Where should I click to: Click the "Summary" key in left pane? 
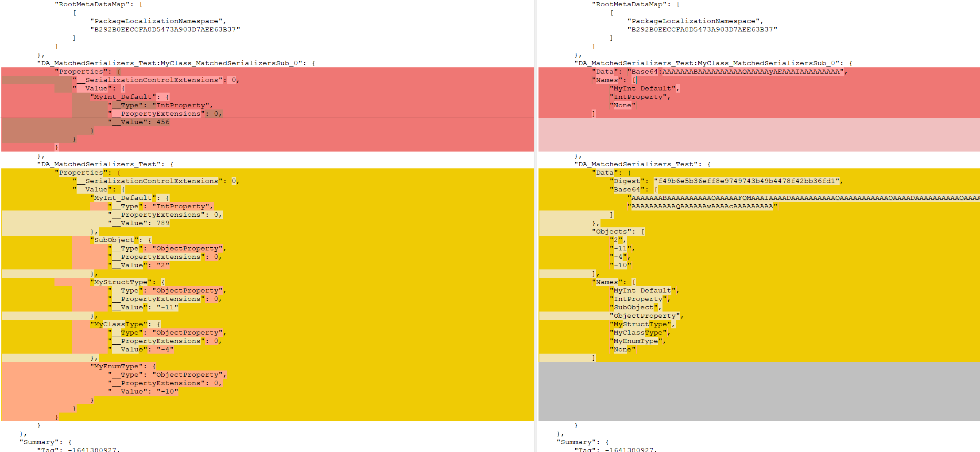[x=39, y=442]
